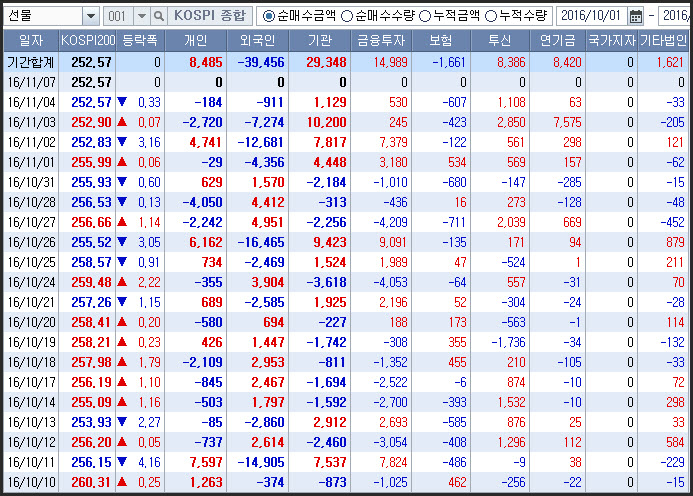The height and width of the screenshot is (496, 693).
Task: Click the -1,661 insurance total
Action: pos(449,62)
